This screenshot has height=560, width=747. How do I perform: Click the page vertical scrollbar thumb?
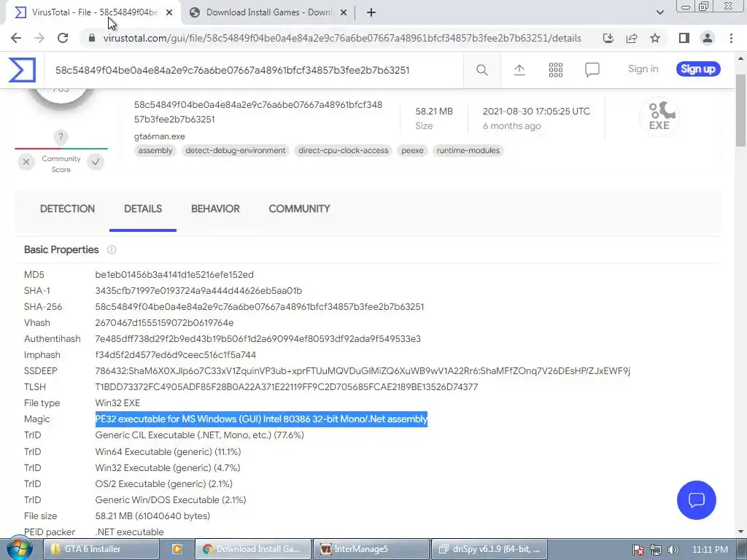pos(741,110)
